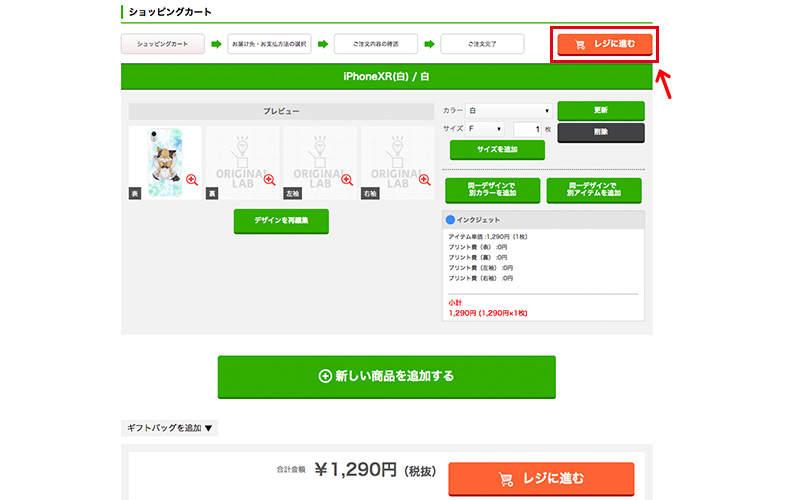Zoom the front (表) preview magnifier icon
800x500 pixels.
192,180
